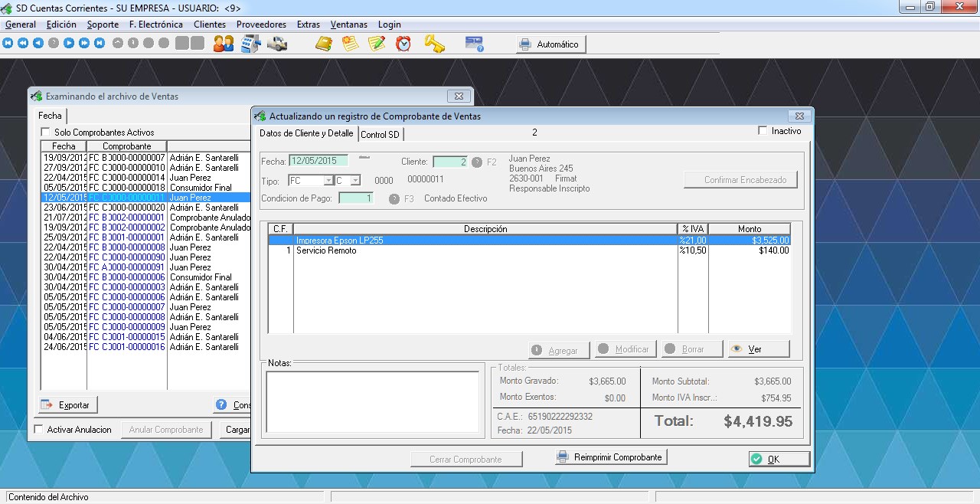Viewport: 980px width, 504px height.
Task: Check the Inactivo checkbox
Action: click(x=763, y=131)
